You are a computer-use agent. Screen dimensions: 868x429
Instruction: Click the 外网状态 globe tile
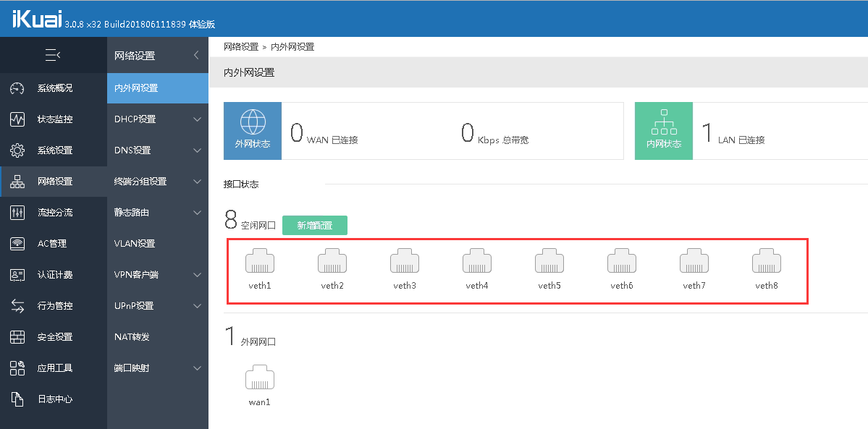(253, 131)
